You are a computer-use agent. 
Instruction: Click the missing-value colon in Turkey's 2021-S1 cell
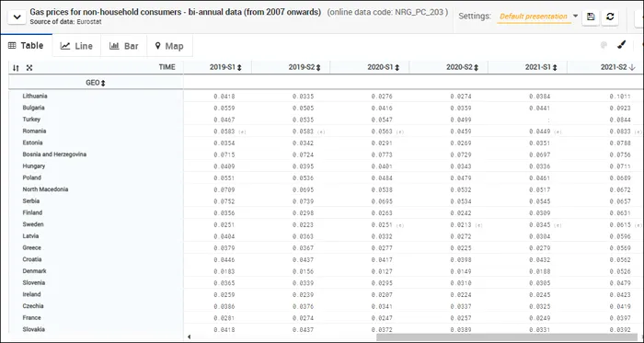click(548, 120)
